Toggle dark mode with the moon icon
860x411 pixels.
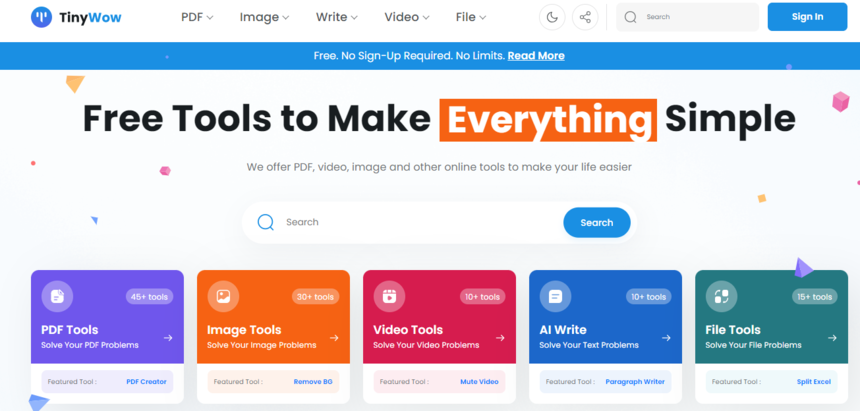[552, 17]
